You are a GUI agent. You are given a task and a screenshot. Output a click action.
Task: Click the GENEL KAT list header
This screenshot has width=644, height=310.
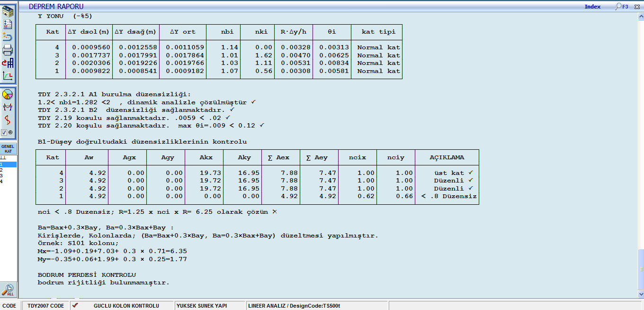(x=8, y=148)
